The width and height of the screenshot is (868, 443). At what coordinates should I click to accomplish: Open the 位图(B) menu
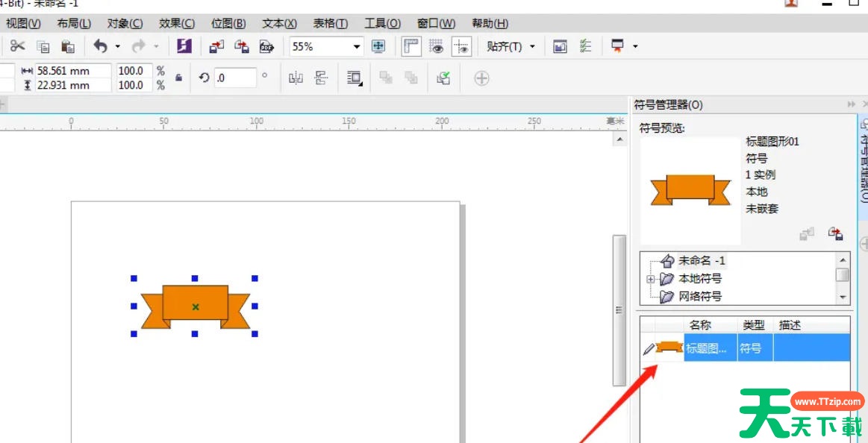[228, 24]
